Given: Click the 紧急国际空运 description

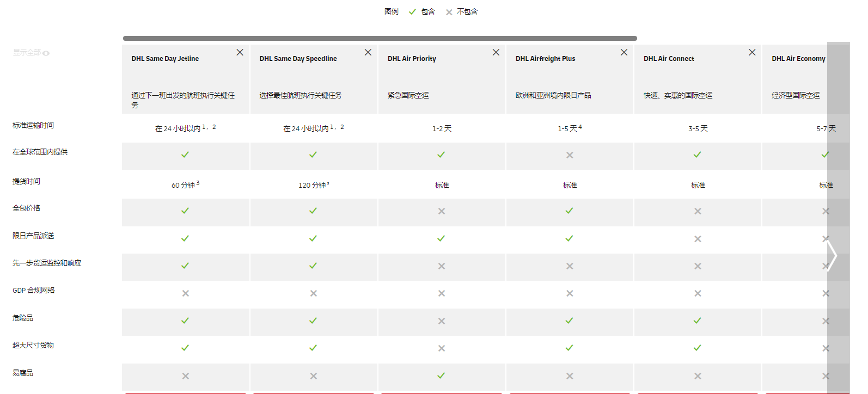Looking at the screenshot, I should pyautogui.click(x=408, y=95).
